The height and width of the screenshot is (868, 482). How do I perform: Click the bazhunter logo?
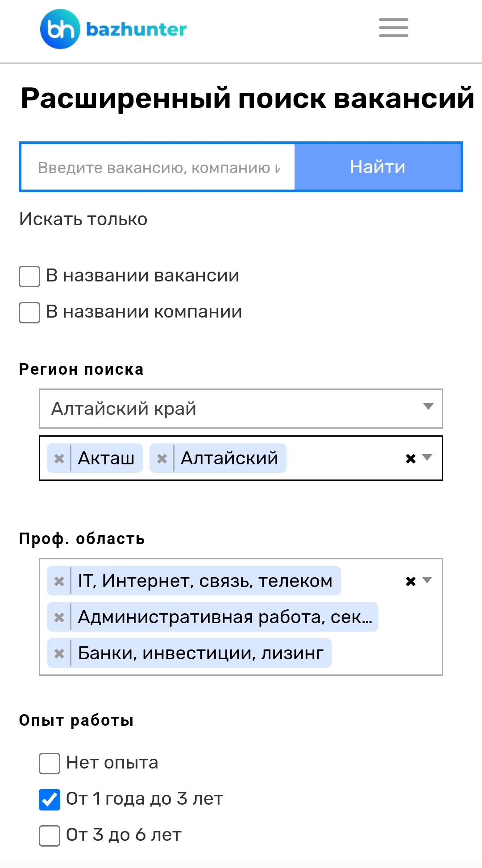pos(113,29)
